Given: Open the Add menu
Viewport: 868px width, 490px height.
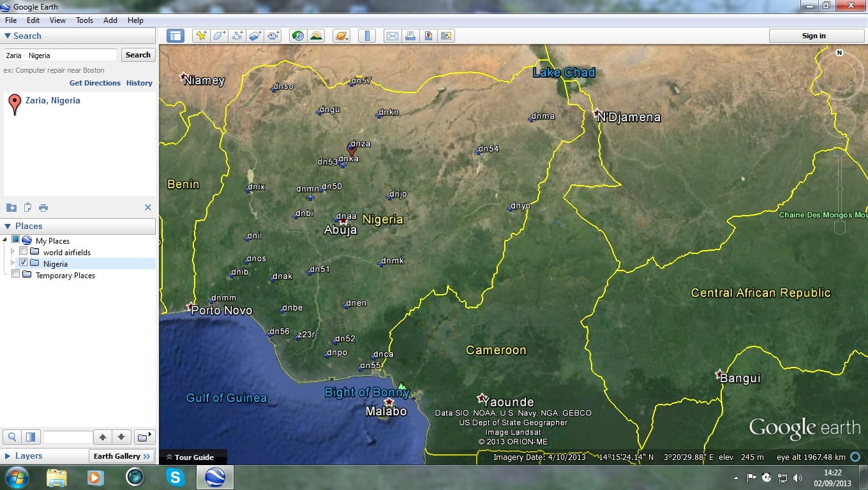Looking at the screenshot, I should (x=110, y=20).
